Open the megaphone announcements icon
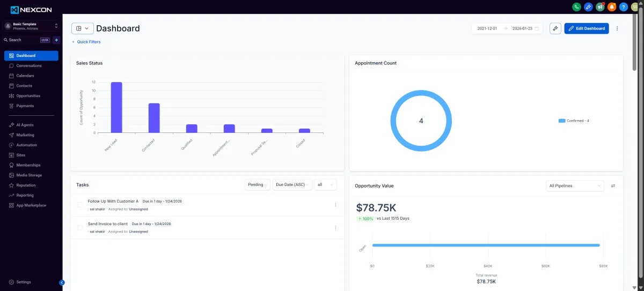 click(x=600, y=7)
